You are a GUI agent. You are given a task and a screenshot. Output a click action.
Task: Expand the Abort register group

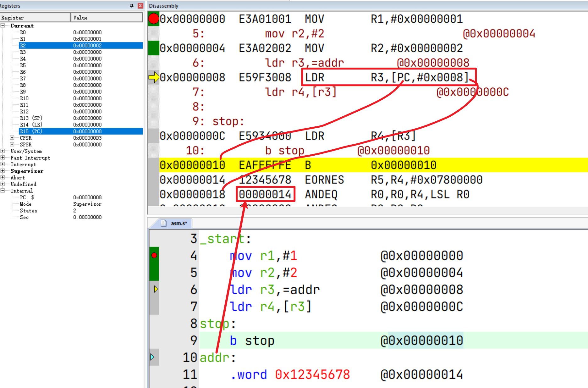point(3,177)
